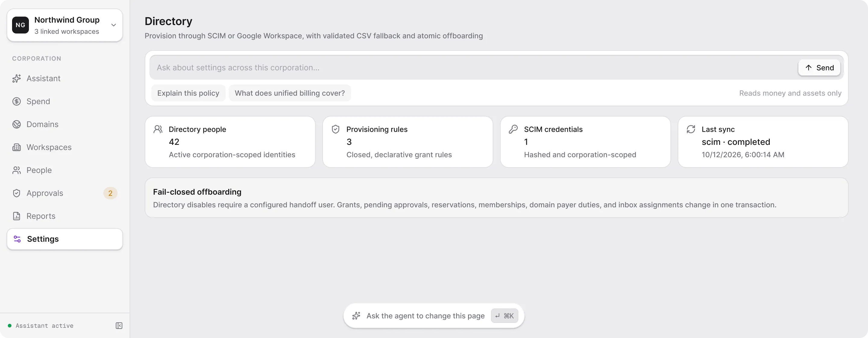Screen dimensions: 868x338
Task: Expand the Northwind Group switcher chevron
Action: point(114,25)
